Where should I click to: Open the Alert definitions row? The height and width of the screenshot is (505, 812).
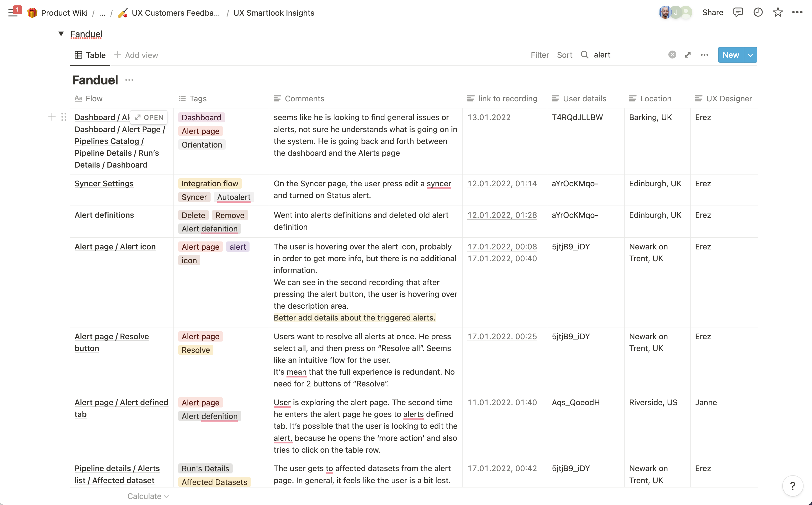tap(104, 215)
